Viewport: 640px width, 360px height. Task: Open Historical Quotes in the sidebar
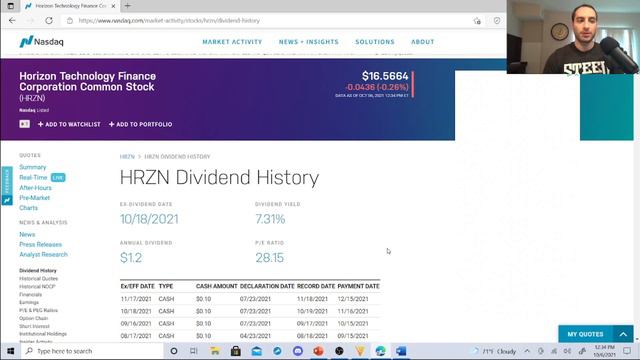[38, 278]
